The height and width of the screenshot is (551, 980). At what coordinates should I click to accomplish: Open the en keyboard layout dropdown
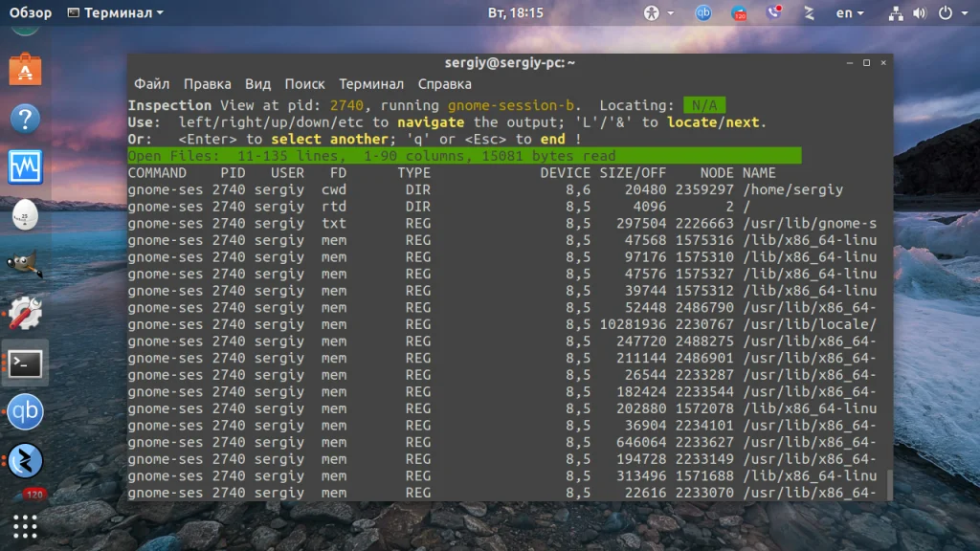(x=850, y=12)
